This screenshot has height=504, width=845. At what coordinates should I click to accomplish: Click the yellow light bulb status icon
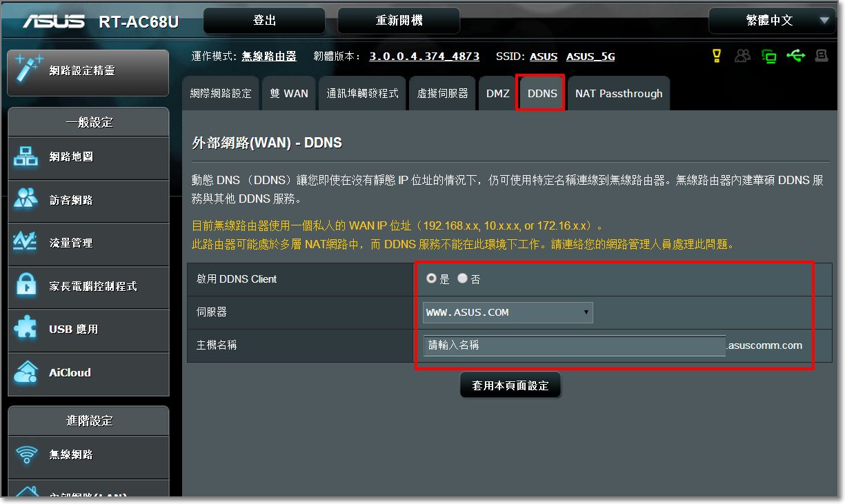pyautogui.click(x=717, y=56)
